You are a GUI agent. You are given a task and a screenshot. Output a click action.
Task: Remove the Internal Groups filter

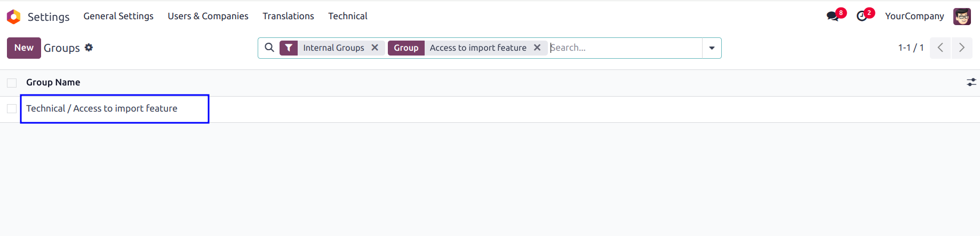point(375,48)
